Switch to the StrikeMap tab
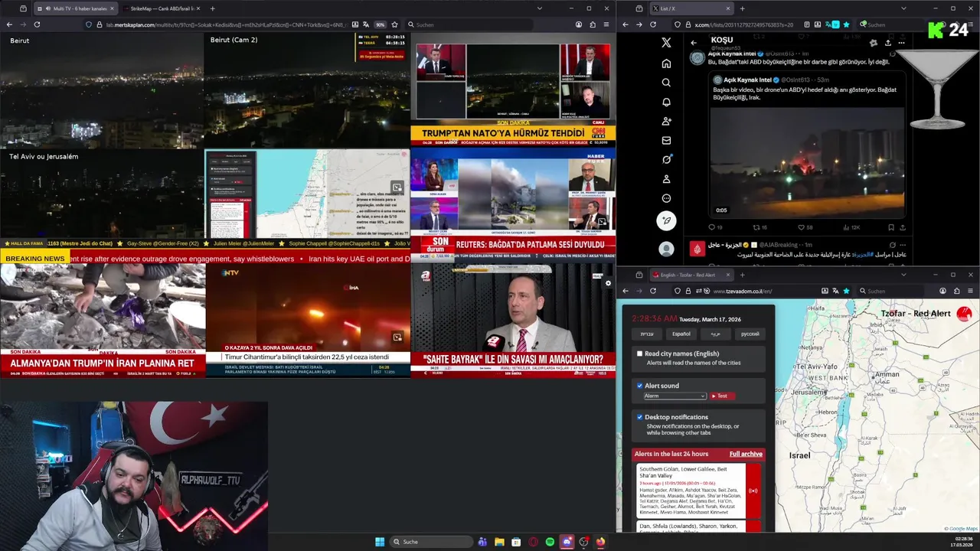The height and width of the screenshot is (551, 980). pos(160,8)
